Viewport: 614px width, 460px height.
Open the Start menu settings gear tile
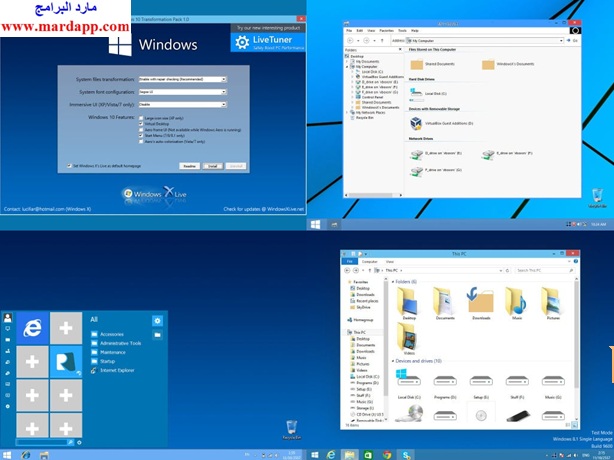point(157,321)
